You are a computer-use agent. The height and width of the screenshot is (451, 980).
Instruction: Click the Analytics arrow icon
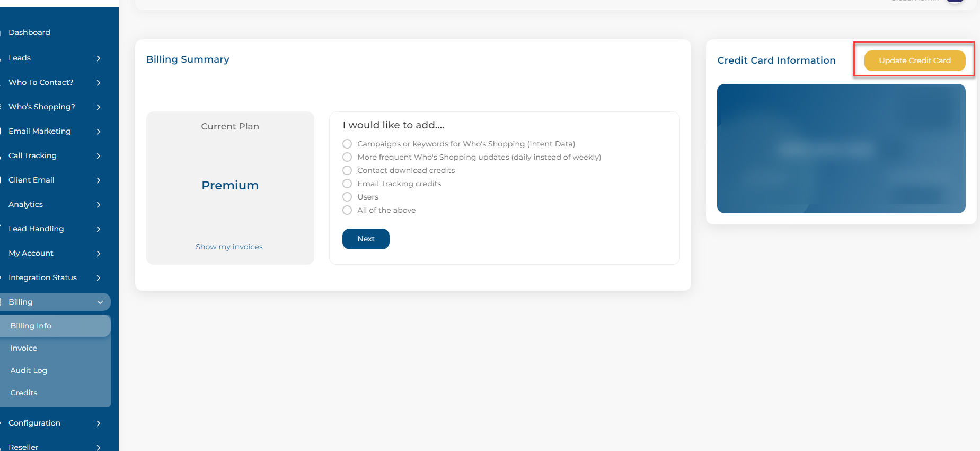pos(99,205)
